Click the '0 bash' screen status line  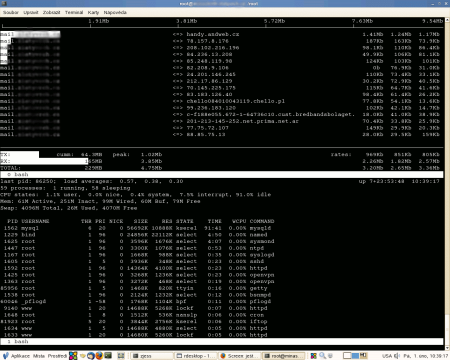tap(222, 174)
